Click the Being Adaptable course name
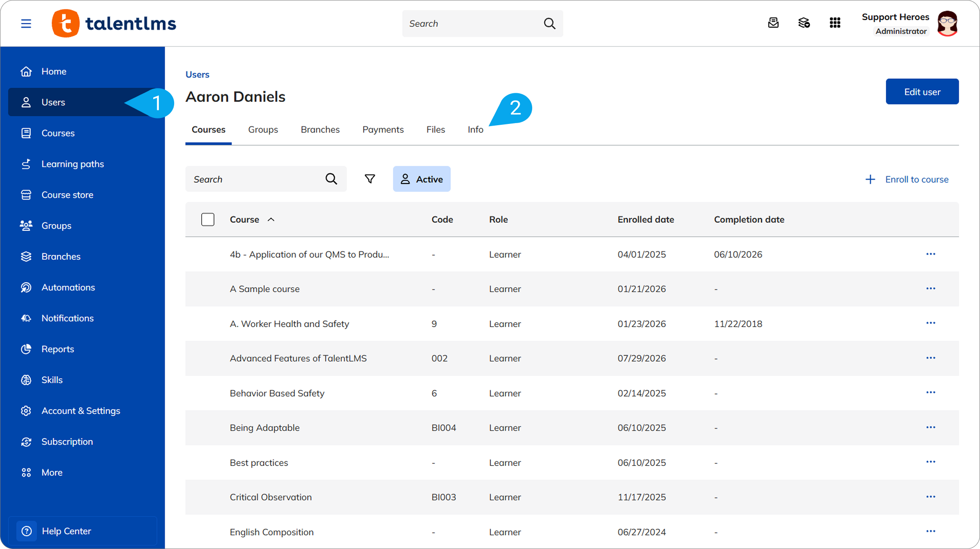Screen dimensions: 980x549 tap(265, 428)
